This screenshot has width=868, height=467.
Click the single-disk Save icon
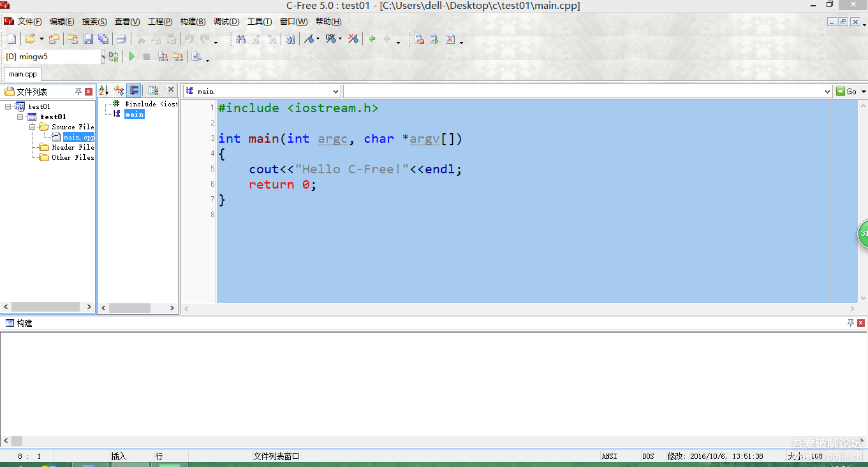click(x=89, y=40)
